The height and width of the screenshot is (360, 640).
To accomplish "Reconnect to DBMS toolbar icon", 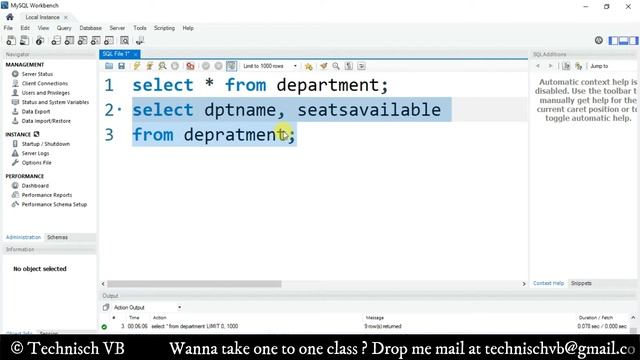I will 140,40.
